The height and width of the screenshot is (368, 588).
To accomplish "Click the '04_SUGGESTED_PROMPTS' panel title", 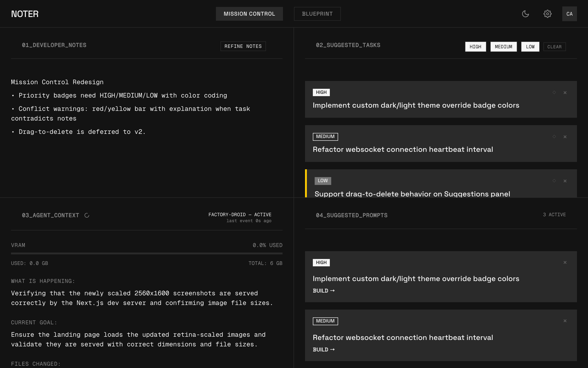I will click(352, 216).
